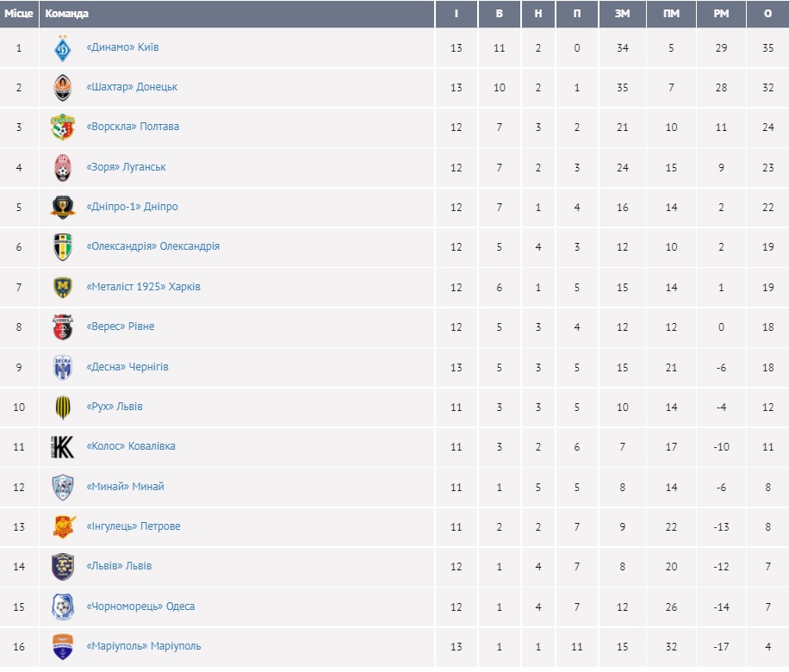The width and height of the screenshot is (789, 672).
Task: Click the Rukh Lviv striped logo
Action: 63,407
